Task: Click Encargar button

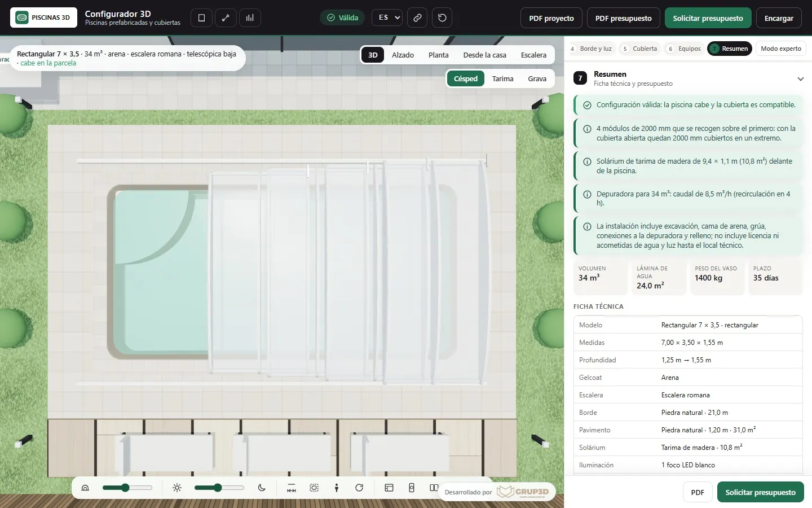Action: (x=779, y=18)
